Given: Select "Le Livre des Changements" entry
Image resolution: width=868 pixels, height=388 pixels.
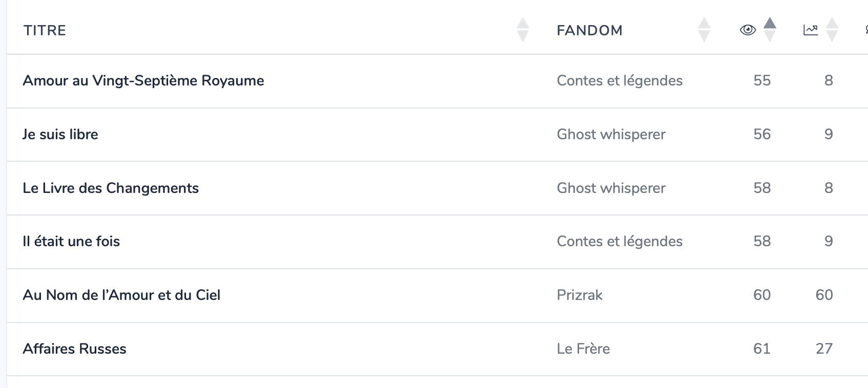Looking at the screenshot, I should [x=111, y=188].
